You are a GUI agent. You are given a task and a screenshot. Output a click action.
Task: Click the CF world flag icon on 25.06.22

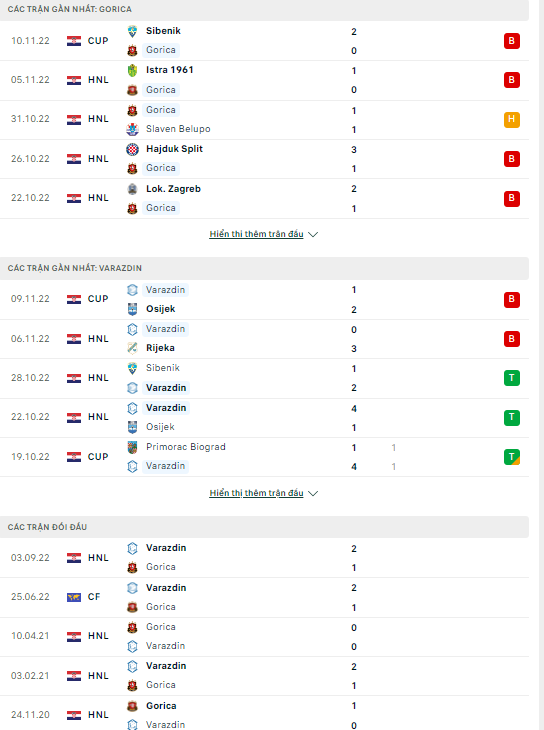[74, 597]
